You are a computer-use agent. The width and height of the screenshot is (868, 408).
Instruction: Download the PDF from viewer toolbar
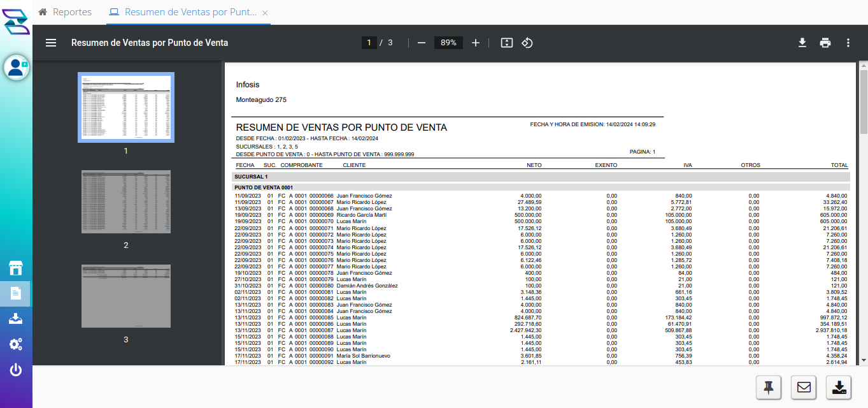802,43
